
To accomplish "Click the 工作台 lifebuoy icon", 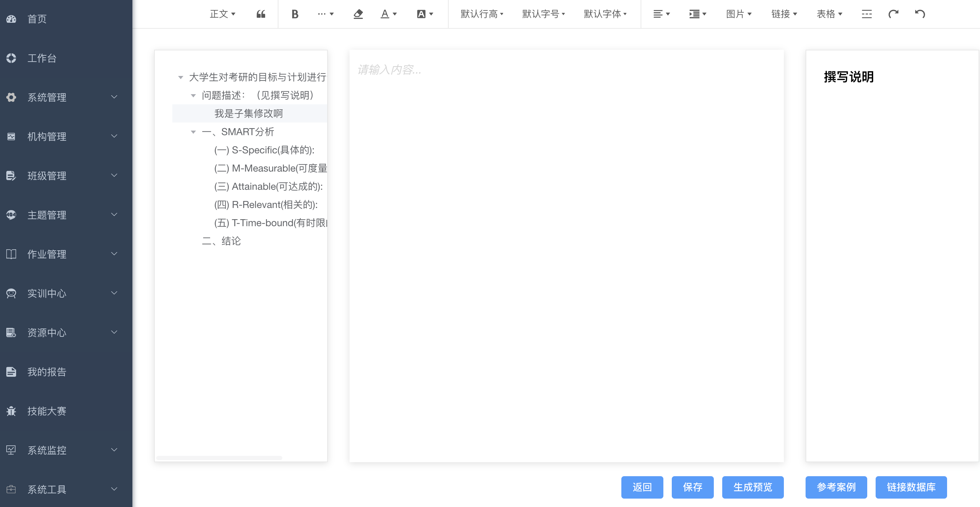I will point(11,58).
